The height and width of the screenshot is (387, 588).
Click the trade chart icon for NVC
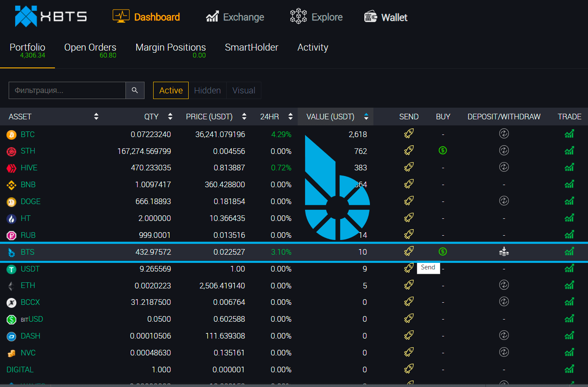tap(569, 352)
